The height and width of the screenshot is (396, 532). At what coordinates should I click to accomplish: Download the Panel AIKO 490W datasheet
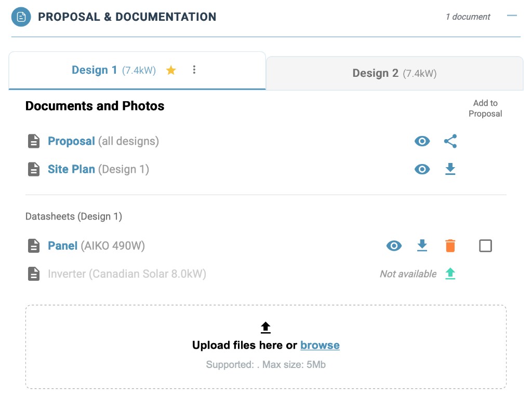tap(422, 245)
